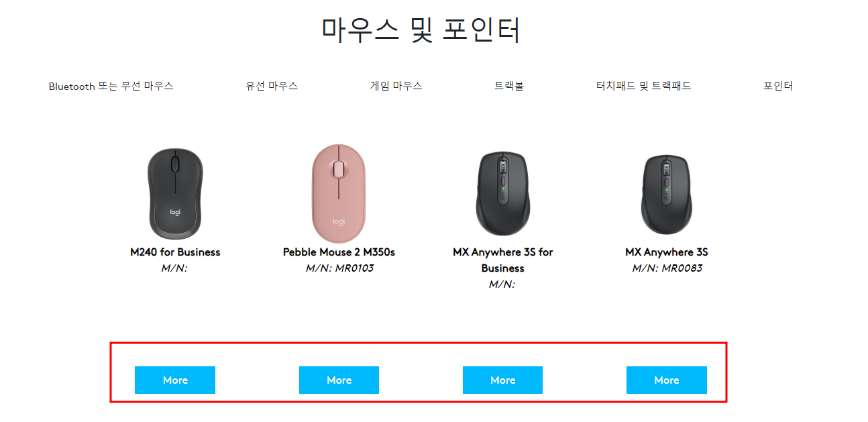The width and height of the screenshot is (868, 422).
Task: Click the MX Anywhere 3S mouse image
Action: click(x=666, y=193)
